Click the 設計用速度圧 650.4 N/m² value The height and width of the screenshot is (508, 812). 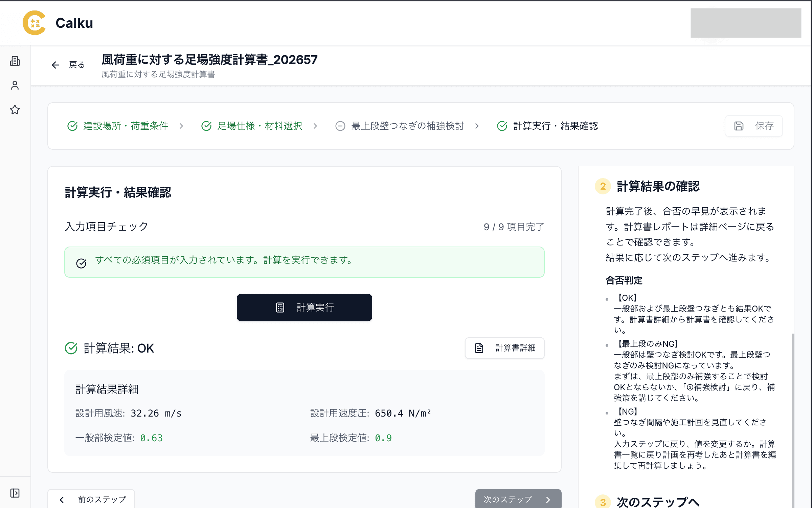click(x=403, y=413)
